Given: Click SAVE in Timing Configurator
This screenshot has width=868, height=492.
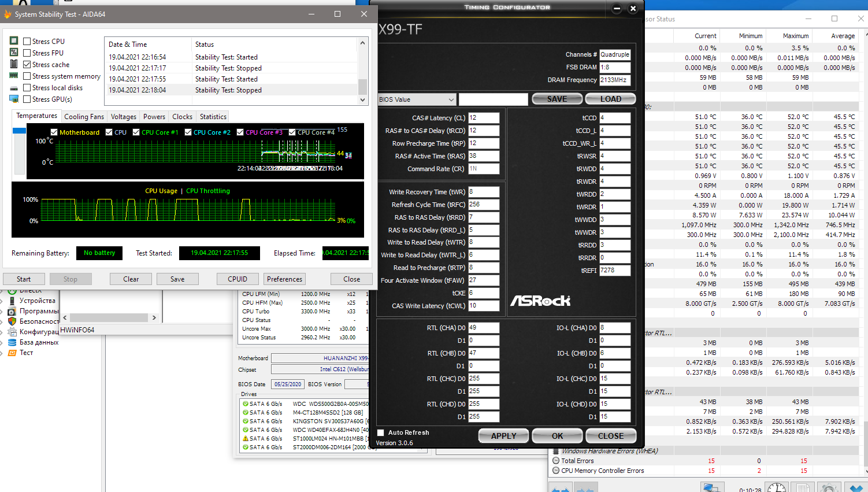Looking at the screenshot, I should click(x=557, y=99).
